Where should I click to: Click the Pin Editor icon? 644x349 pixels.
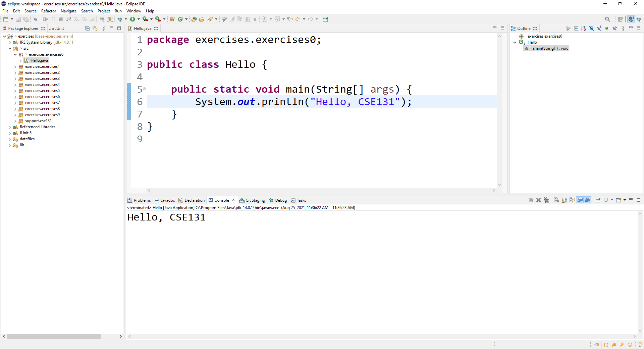[x=325, y=19]
